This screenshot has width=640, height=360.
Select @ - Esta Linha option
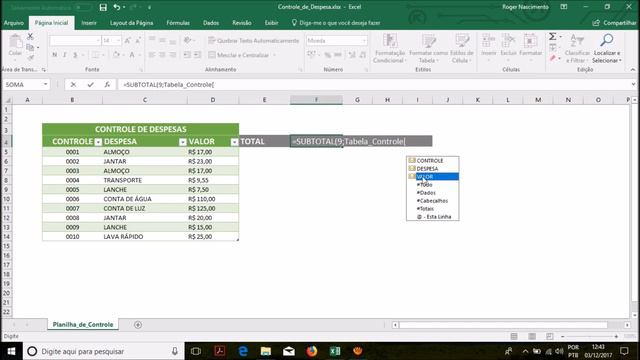click(x=433, y=217)
